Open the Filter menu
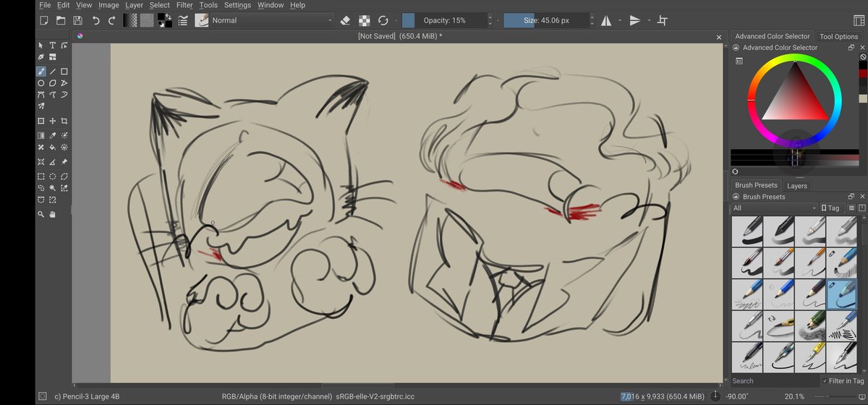 point(184,5)
